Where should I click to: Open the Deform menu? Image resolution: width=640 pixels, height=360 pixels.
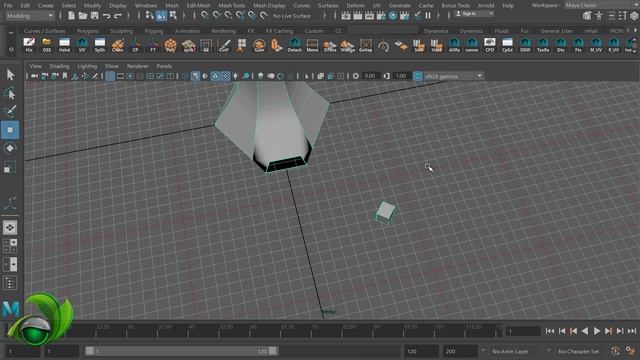click(x=356, y=5)
